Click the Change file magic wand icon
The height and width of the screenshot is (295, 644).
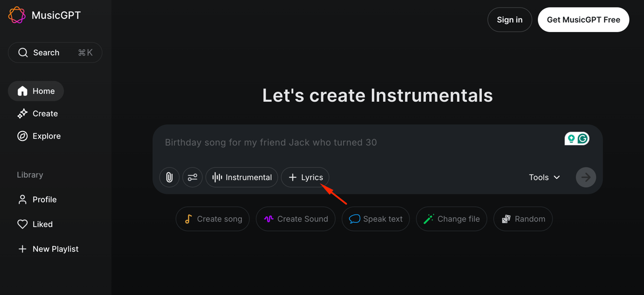pyautogui.click(x=429, y=219)
